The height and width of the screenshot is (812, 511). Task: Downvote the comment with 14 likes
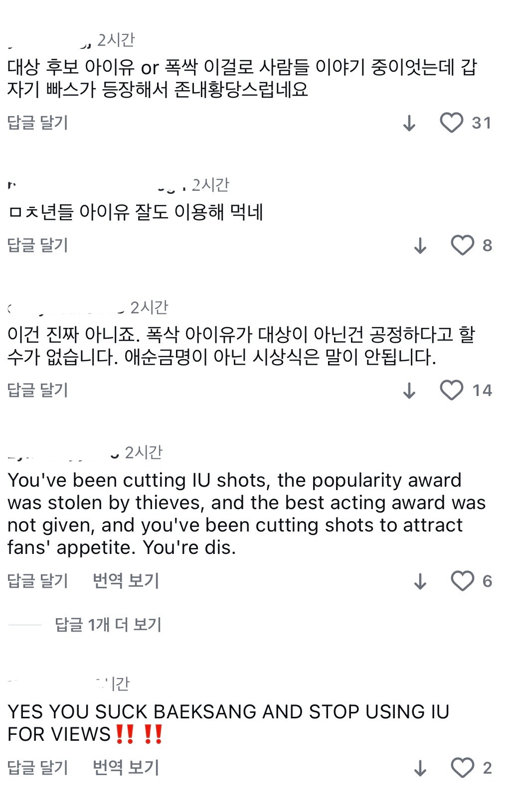click(x=409, y=391)
